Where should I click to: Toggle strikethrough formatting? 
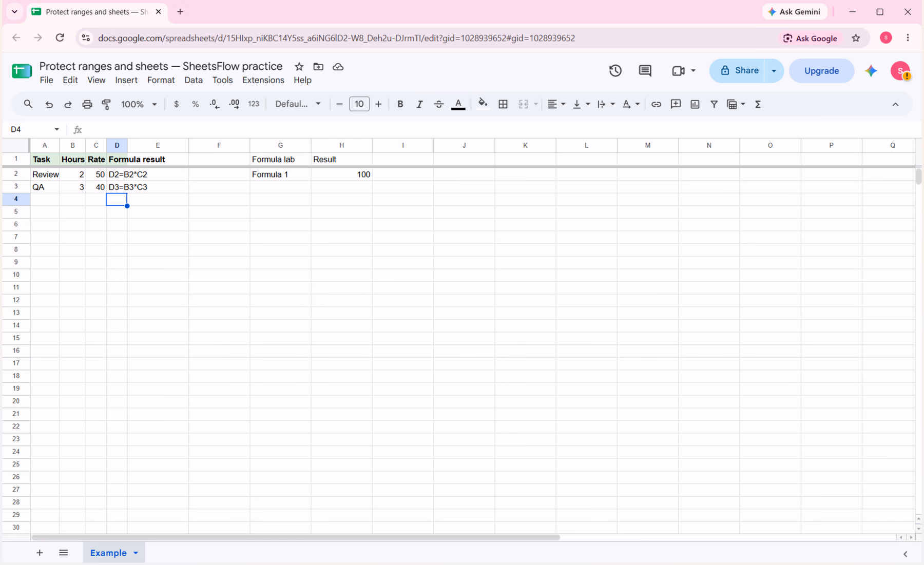(x=438, y=104)
